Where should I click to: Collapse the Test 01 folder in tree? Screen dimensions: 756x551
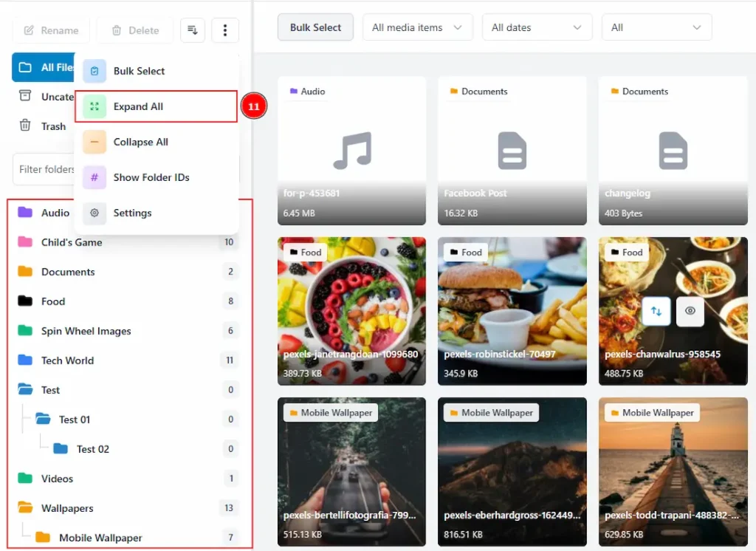(x=43, y=420)
